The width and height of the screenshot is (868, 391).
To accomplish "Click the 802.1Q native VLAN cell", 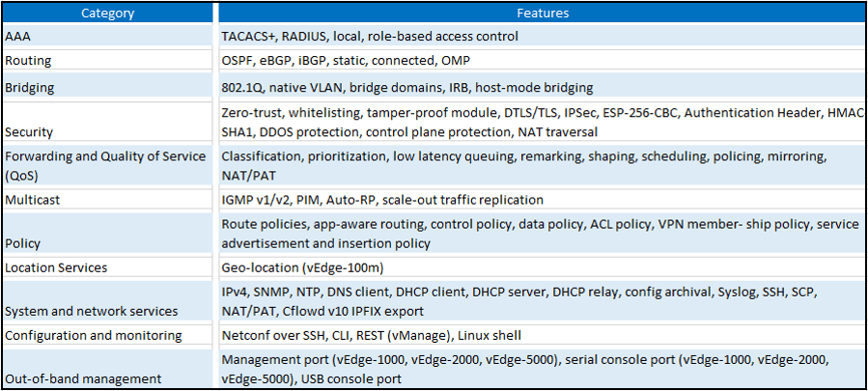I will click(x=542, y=87).
